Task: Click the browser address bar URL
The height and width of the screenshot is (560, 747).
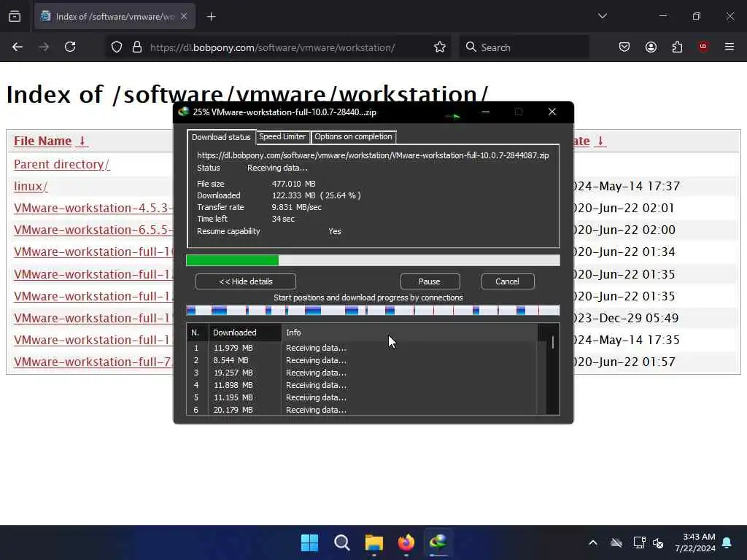Action: point(272,47)
